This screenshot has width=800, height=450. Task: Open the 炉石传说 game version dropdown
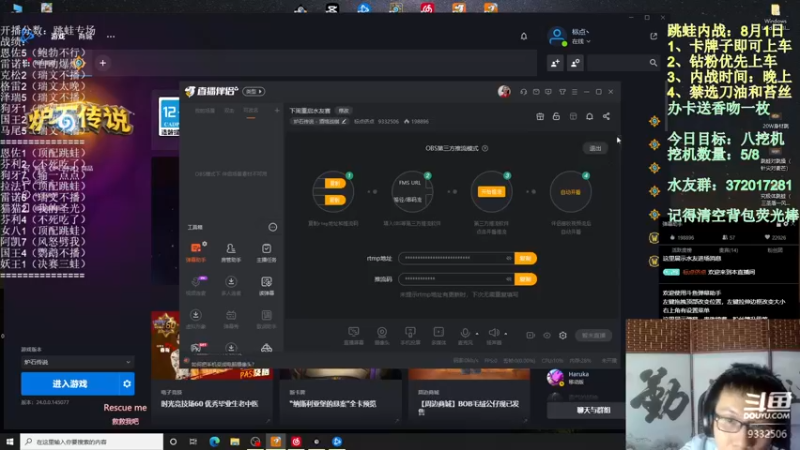coord(78,362)
